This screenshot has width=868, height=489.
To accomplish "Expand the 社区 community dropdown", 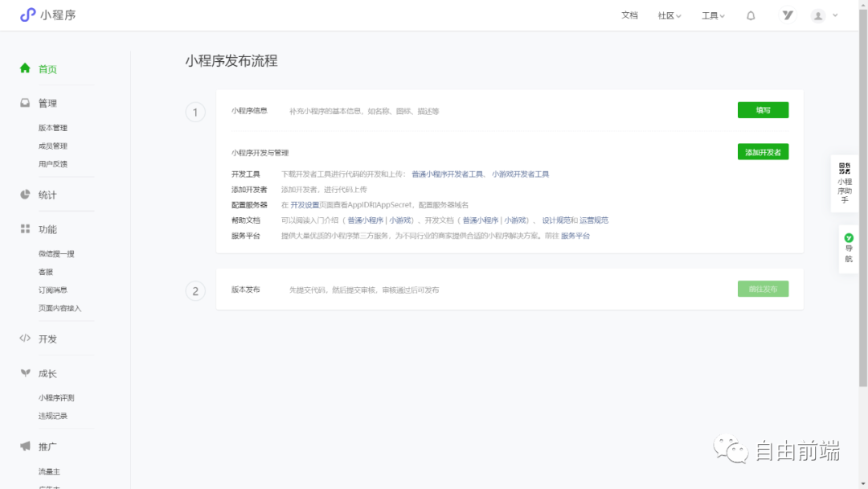I will [x=668, y=14].
